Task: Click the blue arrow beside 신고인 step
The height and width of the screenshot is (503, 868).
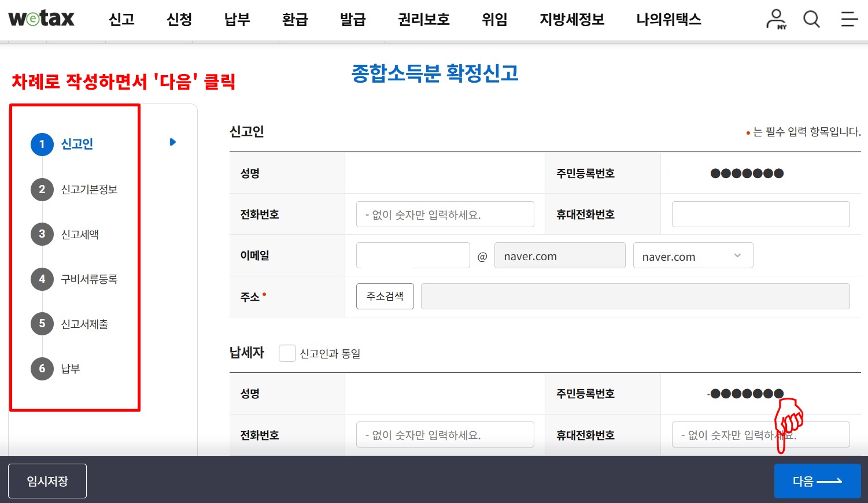Action: tap(172, 142)
